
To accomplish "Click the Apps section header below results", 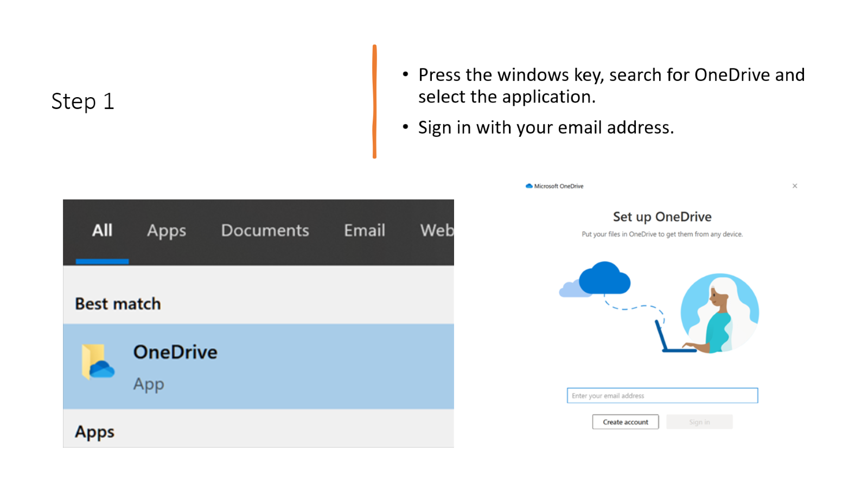I will pyautogui.click(x=95, y=432).
